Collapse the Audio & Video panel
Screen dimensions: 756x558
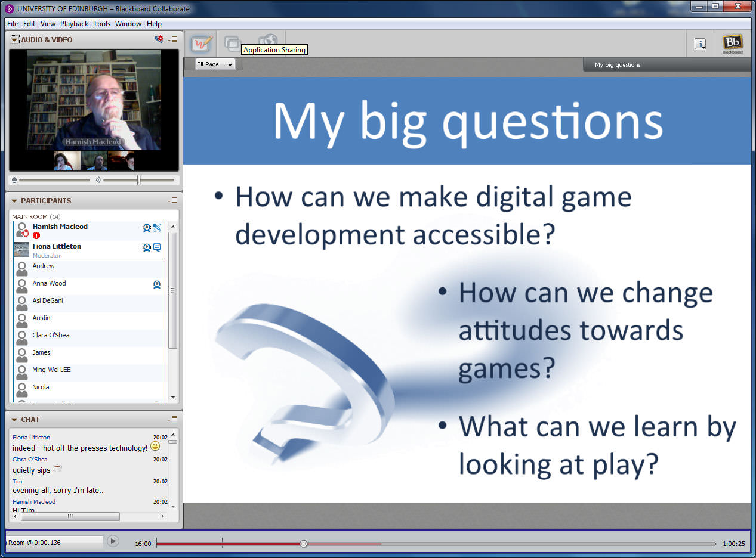coord(14,39)
